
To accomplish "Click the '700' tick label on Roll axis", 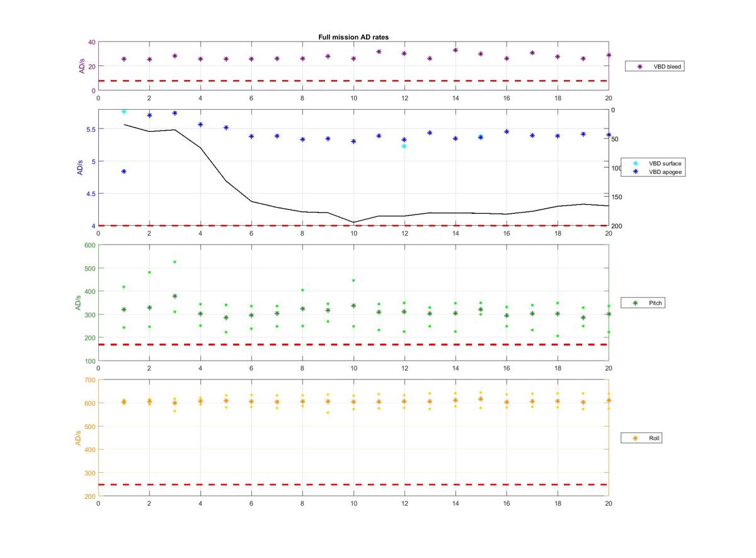I will (89, 380).
